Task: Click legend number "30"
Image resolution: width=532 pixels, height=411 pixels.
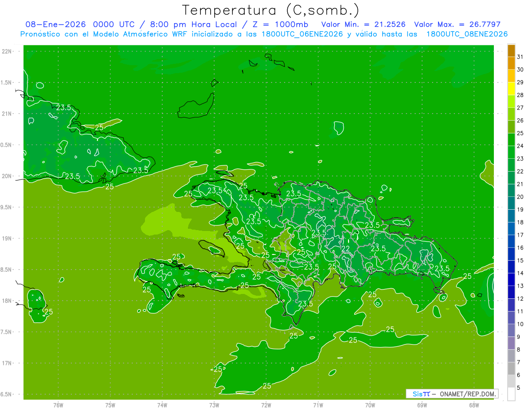Action: [x=520, y=70]
